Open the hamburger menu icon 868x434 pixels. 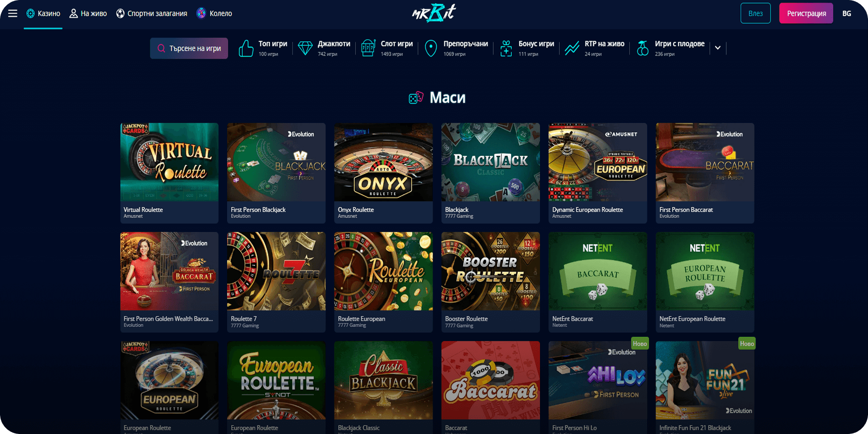13,13
